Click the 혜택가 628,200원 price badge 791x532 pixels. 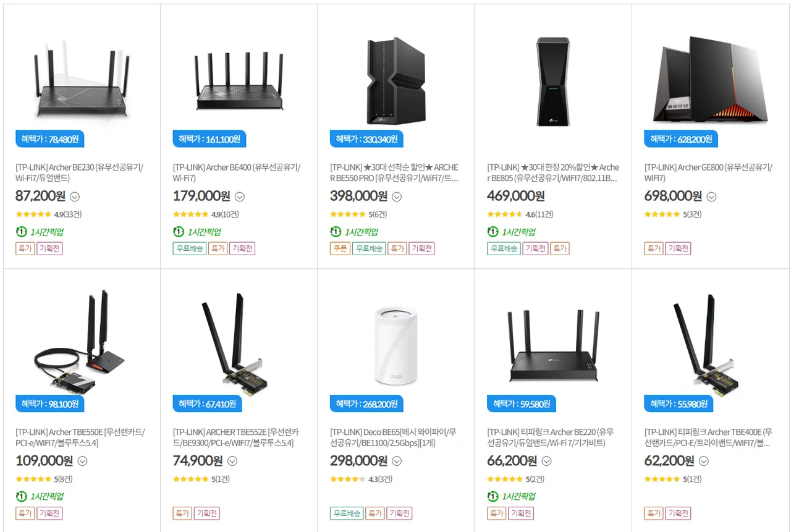tap(681, 139)
